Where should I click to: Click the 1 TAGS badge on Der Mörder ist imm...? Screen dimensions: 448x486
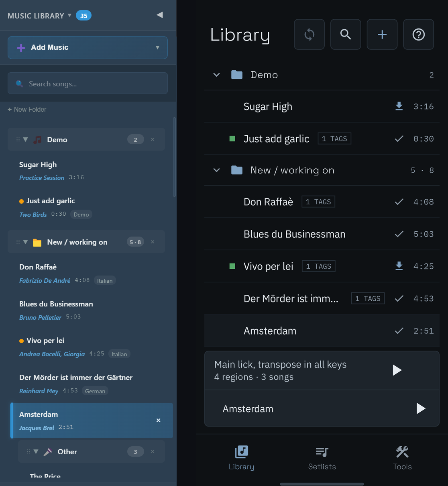point(368,298)
